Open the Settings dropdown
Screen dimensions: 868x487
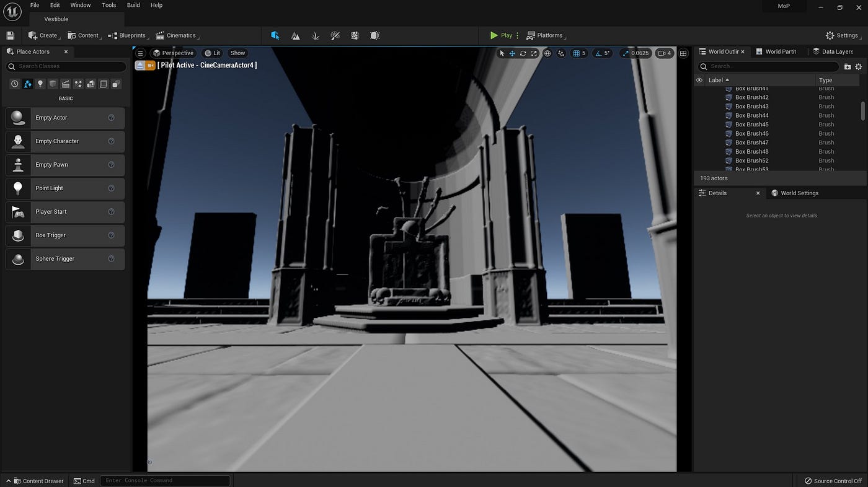[843, 35]
